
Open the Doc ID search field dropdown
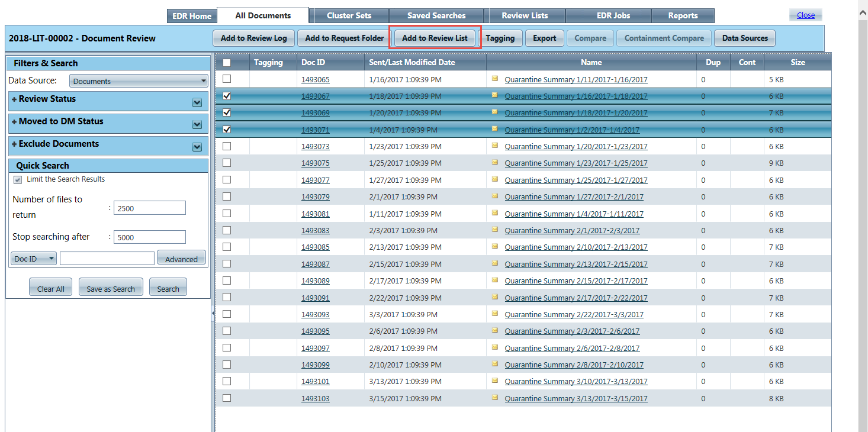click(x=34, y=259)
